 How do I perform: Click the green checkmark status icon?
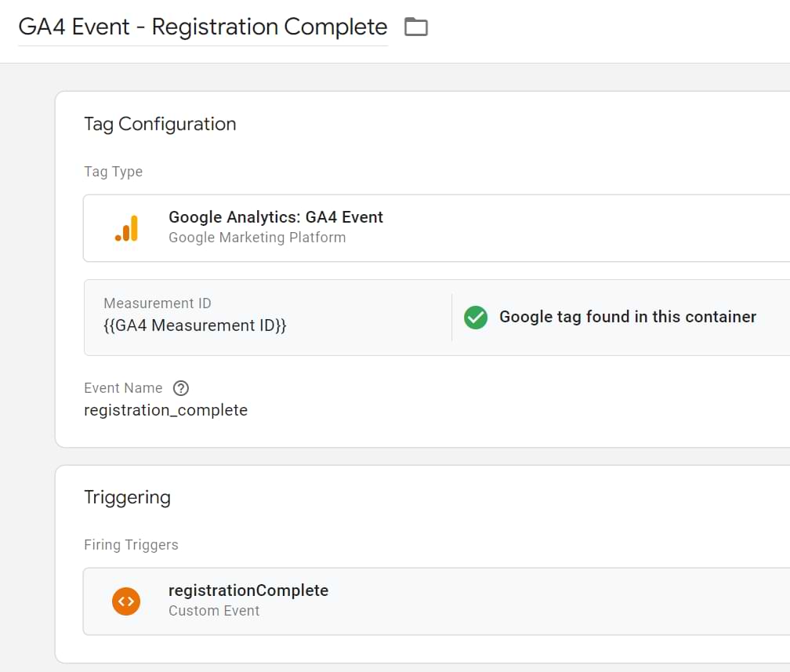point(476,318)
